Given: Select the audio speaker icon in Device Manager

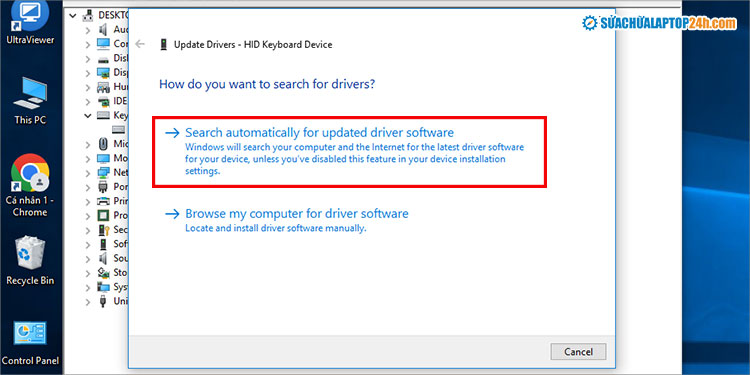Looking at the screenshot, I should [103, 30].
